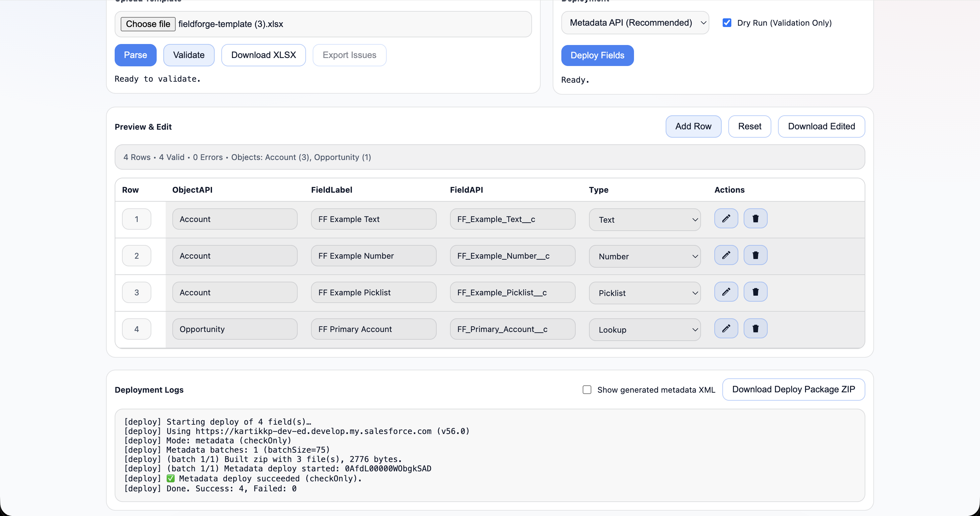Viewport: 980px width, 516px height.
Task: Click the 'Ready to validate.' status text
Action: tap(157, 79)
